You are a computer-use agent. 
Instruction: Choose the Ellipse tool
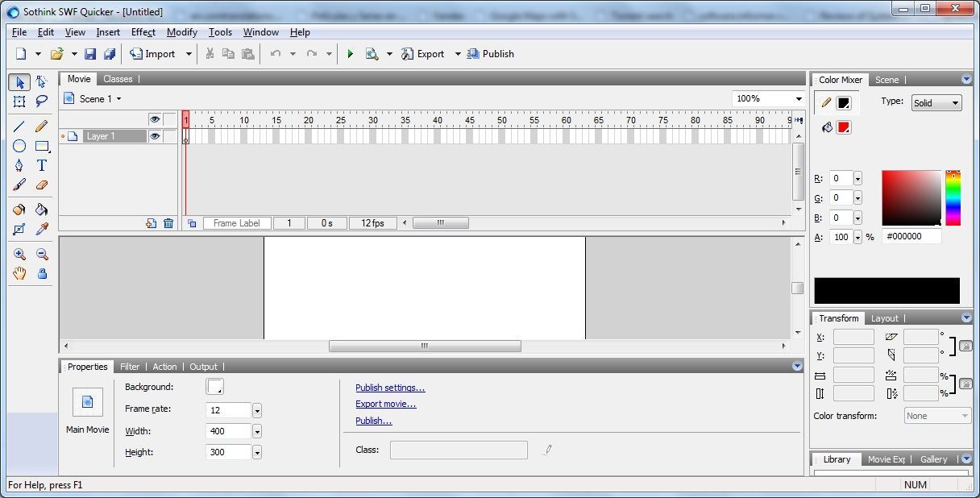pyautogui.click(x=19, y=146)
